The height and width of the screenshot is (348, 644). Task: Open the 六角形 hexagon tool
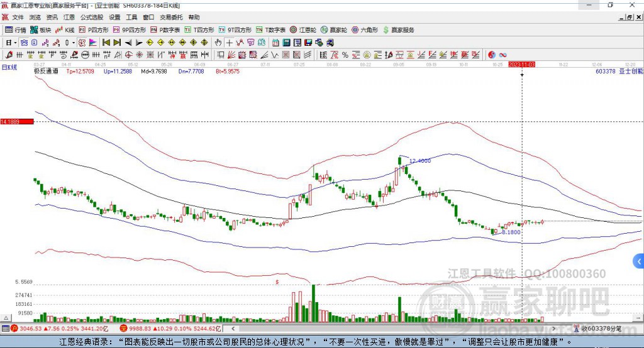365,30
